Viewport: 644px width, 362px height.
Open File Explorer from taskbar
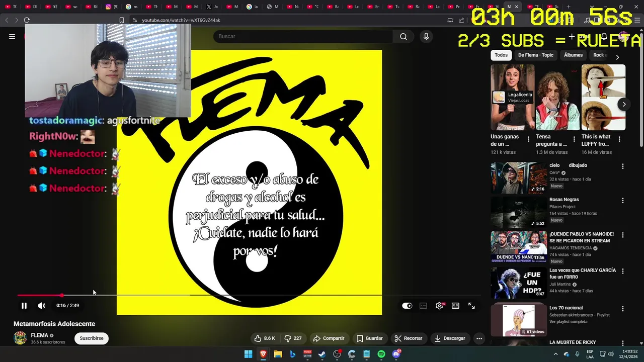(x=278, y=354)
